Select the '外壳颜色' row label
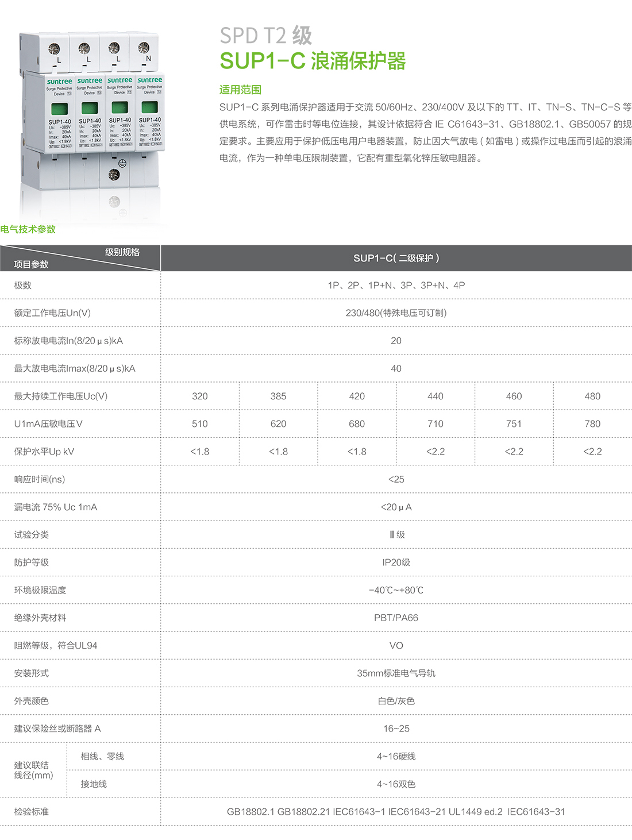 [32, 701]
